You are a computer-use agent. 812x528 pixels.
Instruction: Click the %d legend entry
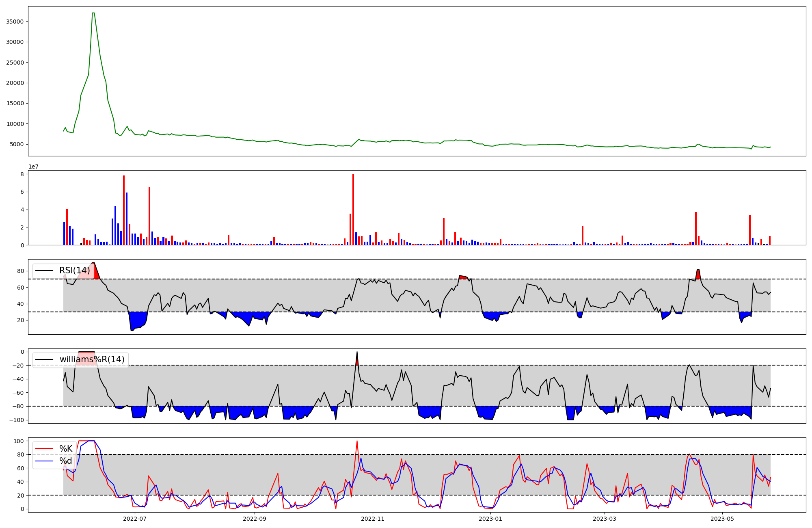point(66,461)
